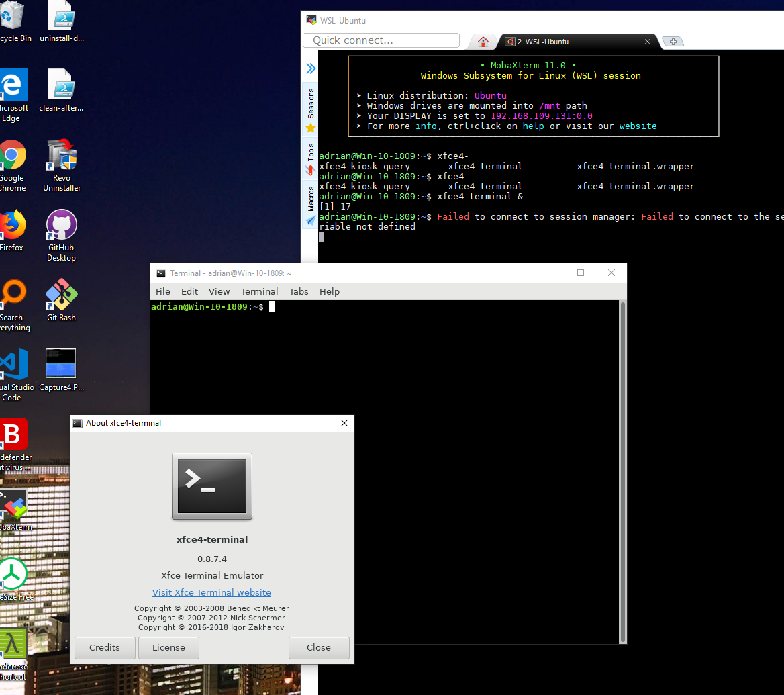Viewport: 784px width, 695px height.
Task: Launch MobaXterm desktop shortcut
Action: tap(15, 510)
